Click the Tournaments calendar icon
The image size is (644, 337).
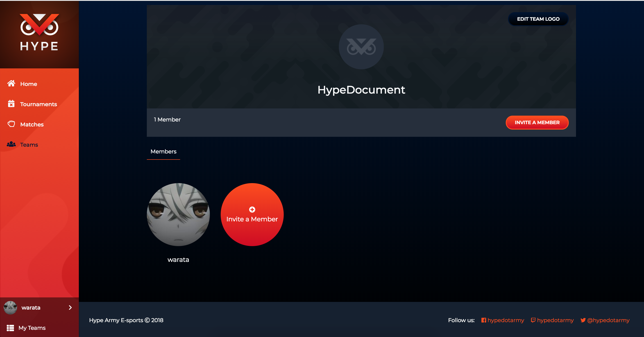[11, 104]
